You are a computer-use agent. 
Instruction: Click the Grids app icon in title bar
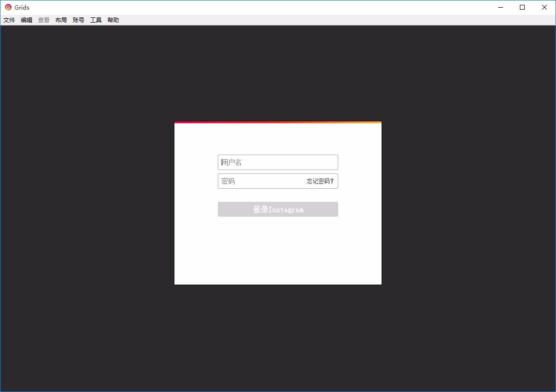(x=8, y=7)
